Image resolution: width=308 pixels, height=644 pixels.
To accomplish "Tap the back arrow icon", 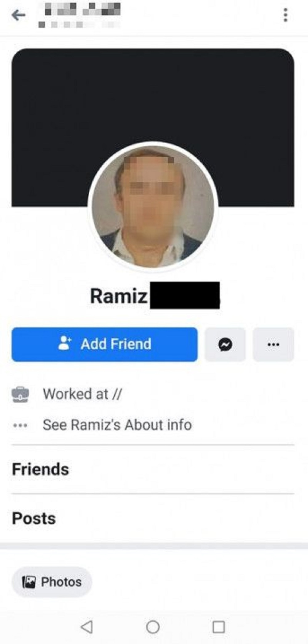I will [18, 15].
